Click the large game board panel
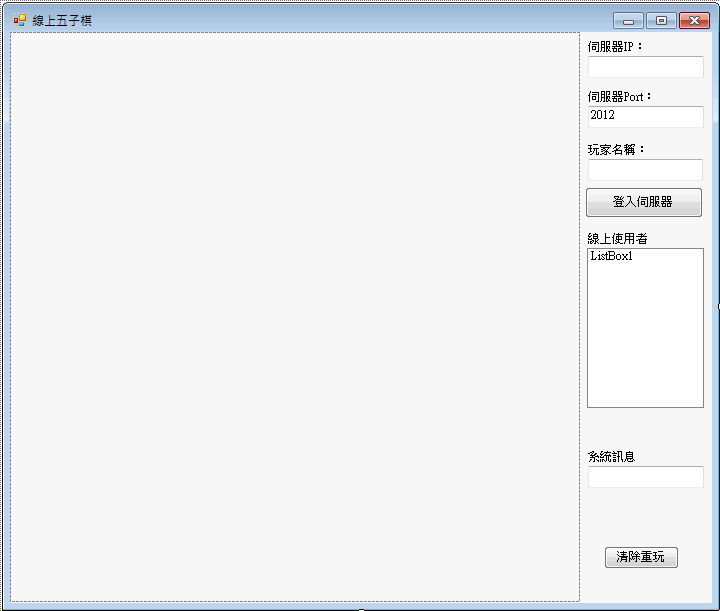 pyautogui.click(x=295, y=317)
